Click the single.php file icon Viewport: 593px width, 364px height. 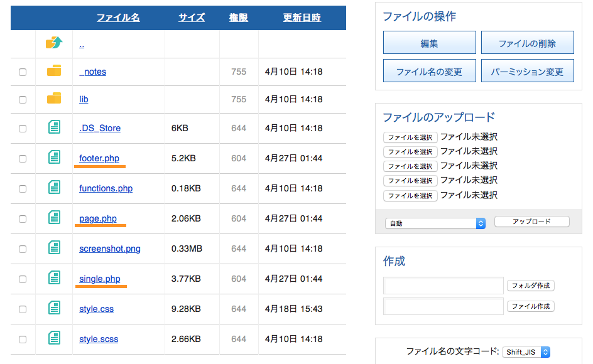[54, 278]
